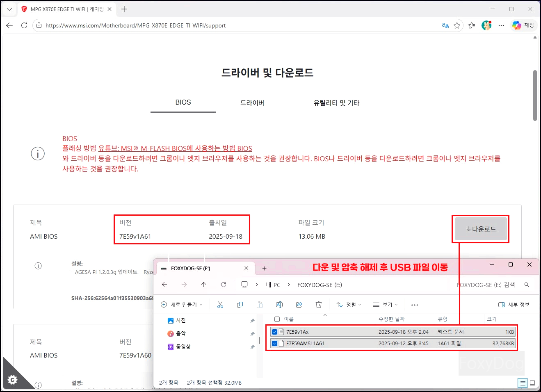Click info icon beside 7E59v1A61 description
This screenshot has height=392, width=541.
(38, 266)
